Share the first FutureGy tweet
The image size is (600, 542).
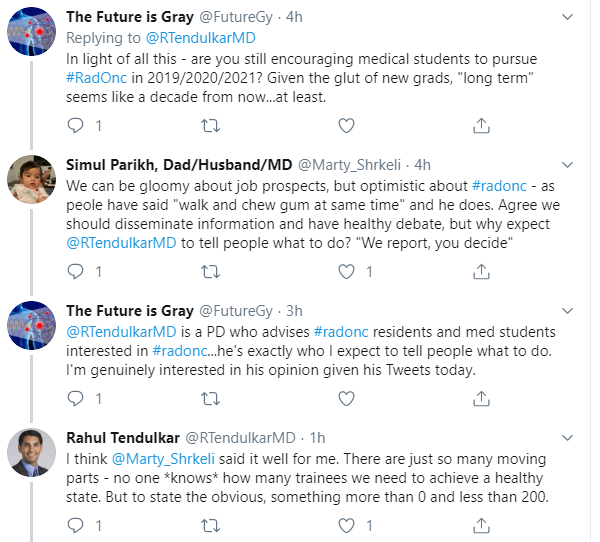click(480, 125)
